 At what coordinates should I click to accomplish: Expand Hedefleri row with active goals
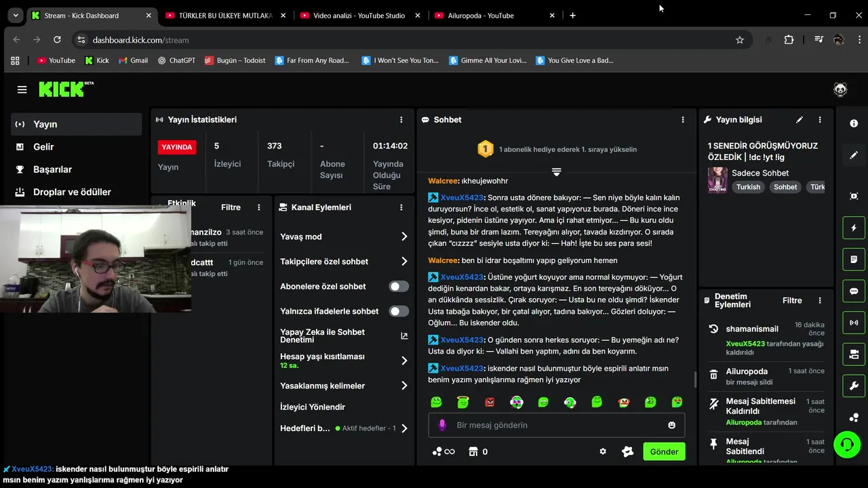(344, 428)
